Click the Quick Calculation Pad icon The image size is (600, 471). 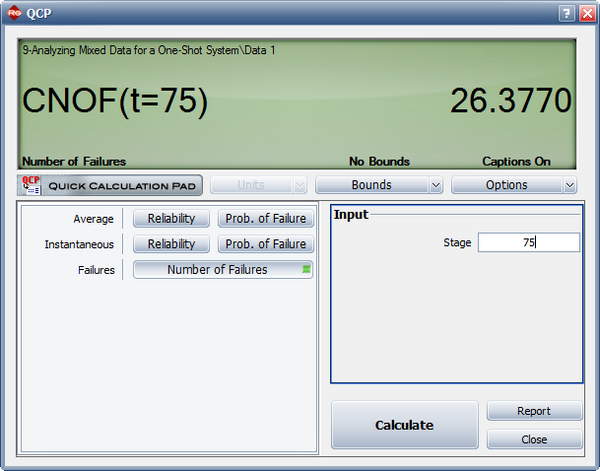coord(31,185)
